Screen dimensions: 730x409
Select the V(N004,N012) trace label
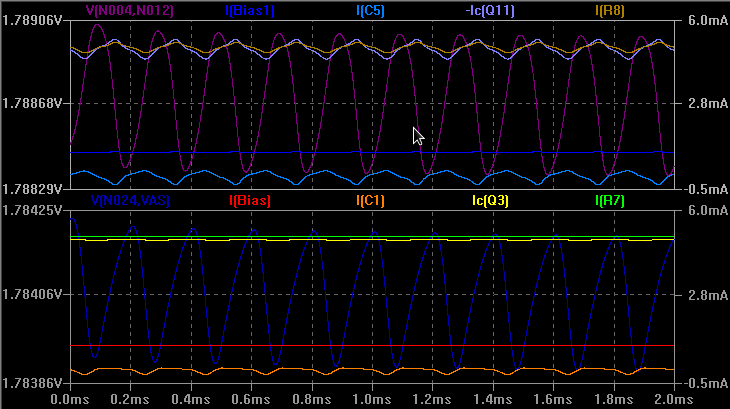(130, 10)
